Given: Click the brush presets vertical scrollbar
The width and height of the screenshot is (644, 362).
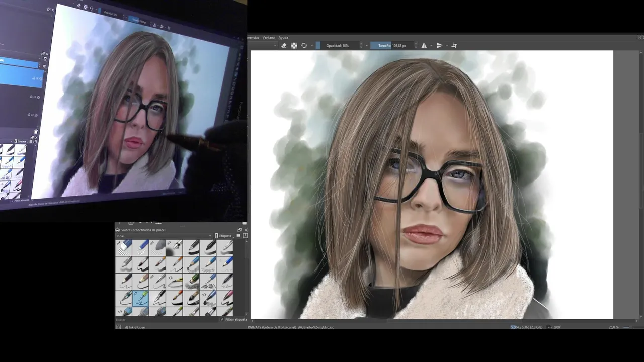Looking at the screenshot, I should (246, 278).
